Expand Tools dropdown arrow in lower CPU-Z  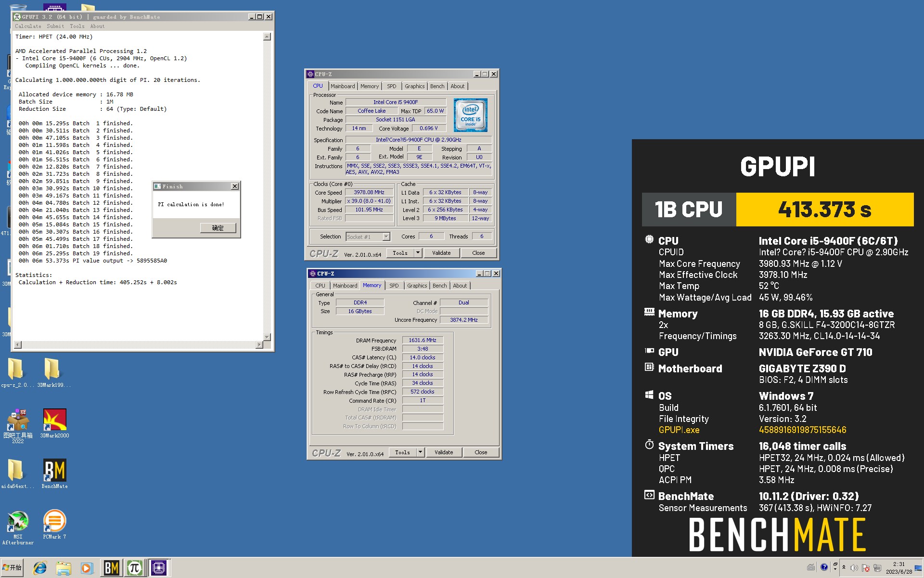420,452
